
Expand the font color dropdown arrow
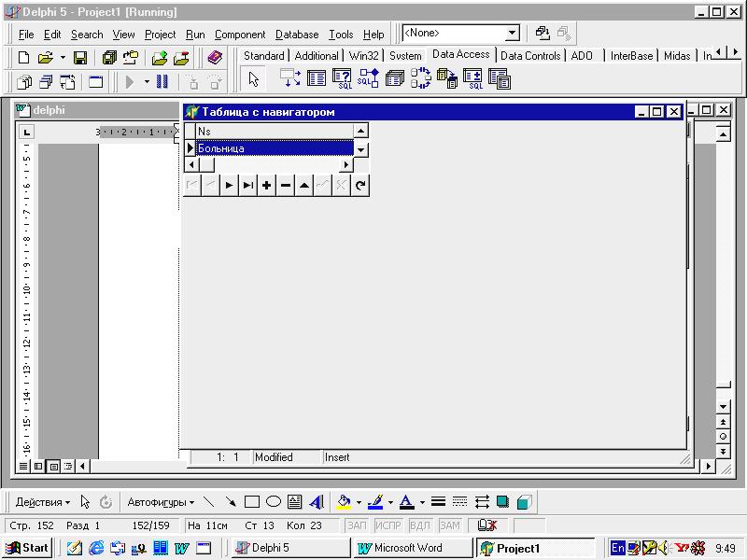pyautogui.click(x=422, y=502)
